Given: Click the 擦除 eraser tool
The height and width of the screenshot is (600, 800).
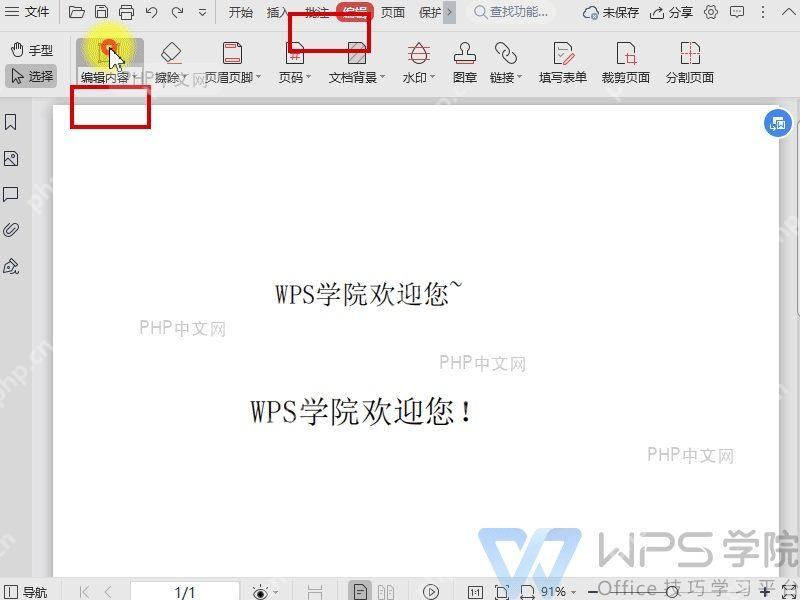Looking at the screenshot, I should click(x=171, y=53).
